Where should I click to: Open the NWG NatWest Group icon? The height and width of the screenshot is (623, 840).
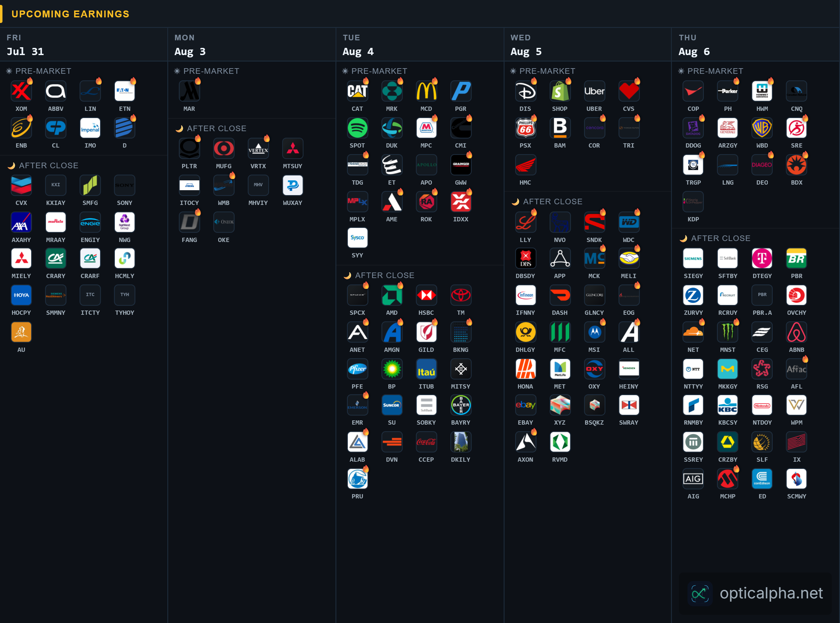tap(125, 222)
